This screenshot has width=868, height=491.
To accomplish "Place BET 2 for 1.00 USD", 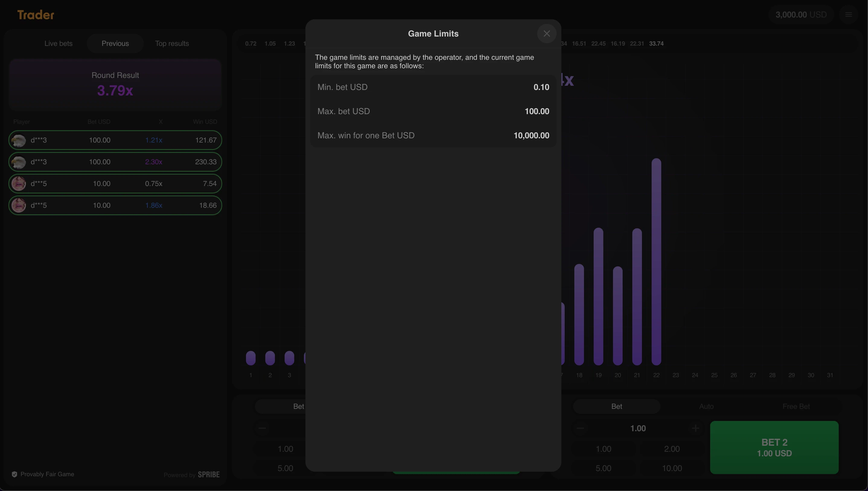I will click(x=774, y=448).
